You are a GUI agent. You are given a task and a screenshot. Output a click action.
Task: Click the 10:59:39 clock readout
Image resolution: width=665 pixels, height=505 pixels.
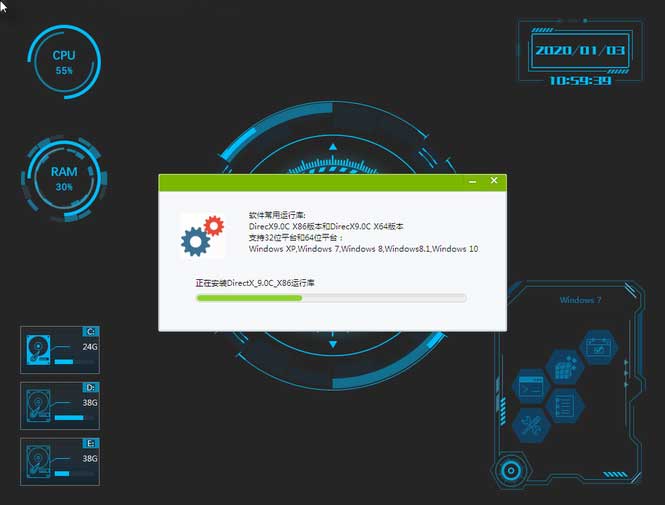pyautogui.click(x=580, y=81)
